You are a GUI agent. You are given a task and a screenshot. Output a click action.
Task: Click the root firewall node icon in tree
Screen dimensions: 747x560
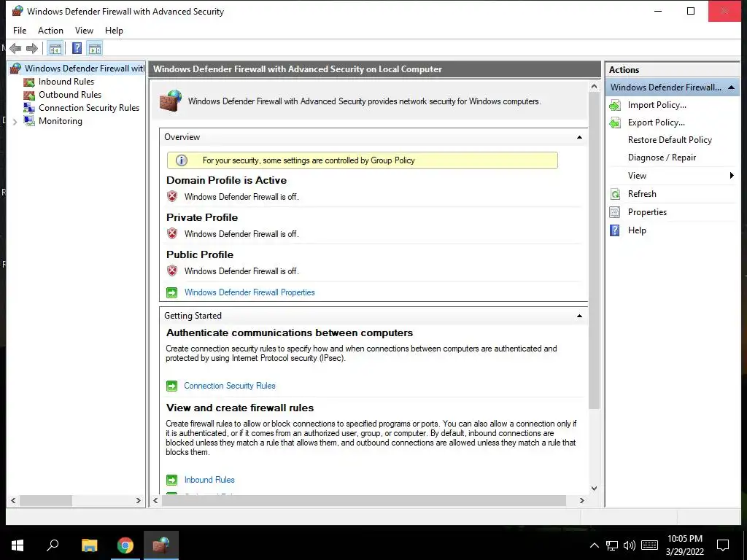[x=16, y=68]
